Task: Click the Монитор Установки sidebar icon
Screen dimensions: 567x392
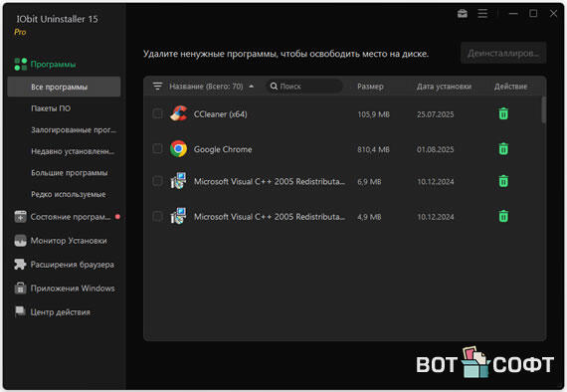Action: coord(20,241)
